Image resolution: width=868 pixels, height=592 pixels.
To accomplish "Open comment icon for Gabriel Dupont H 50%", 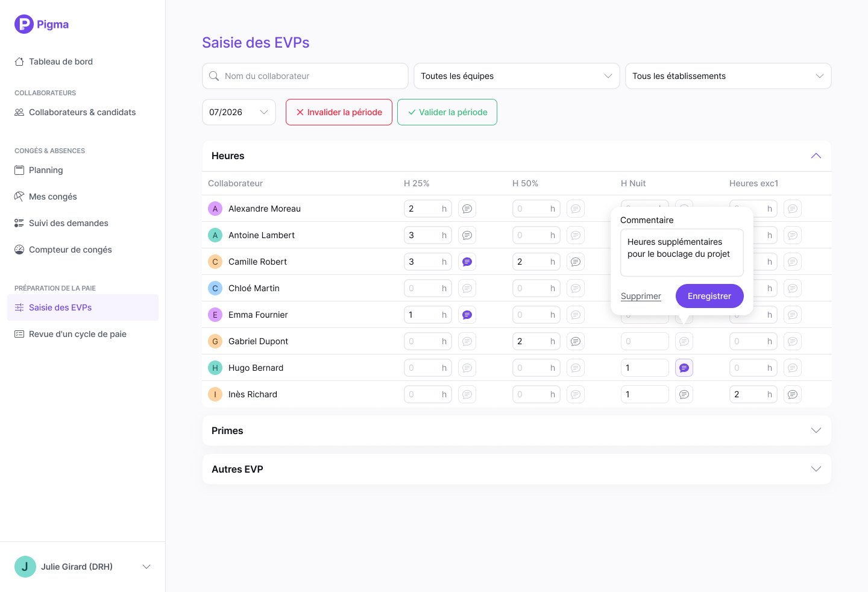I will (x=576, y=341).
